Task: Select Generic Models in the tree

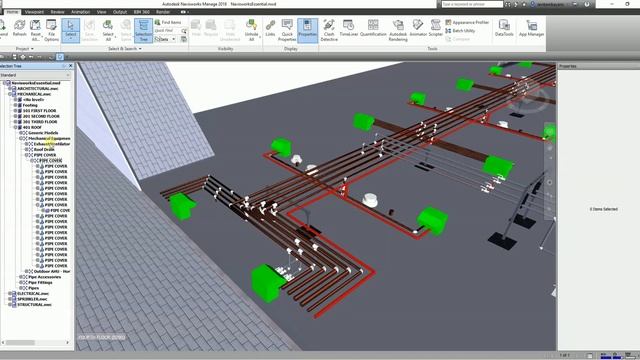Action: coord(43,133)
